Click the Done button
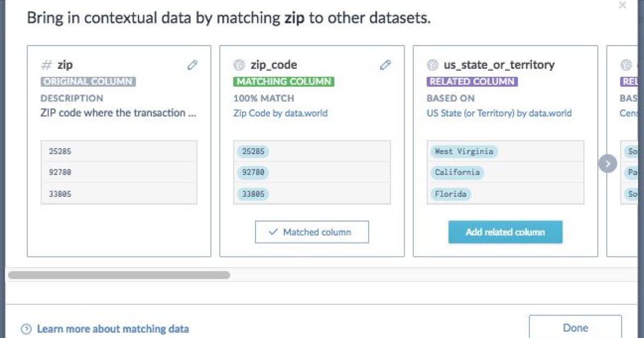This screenshot has width=644, height=338. (575, 327)
